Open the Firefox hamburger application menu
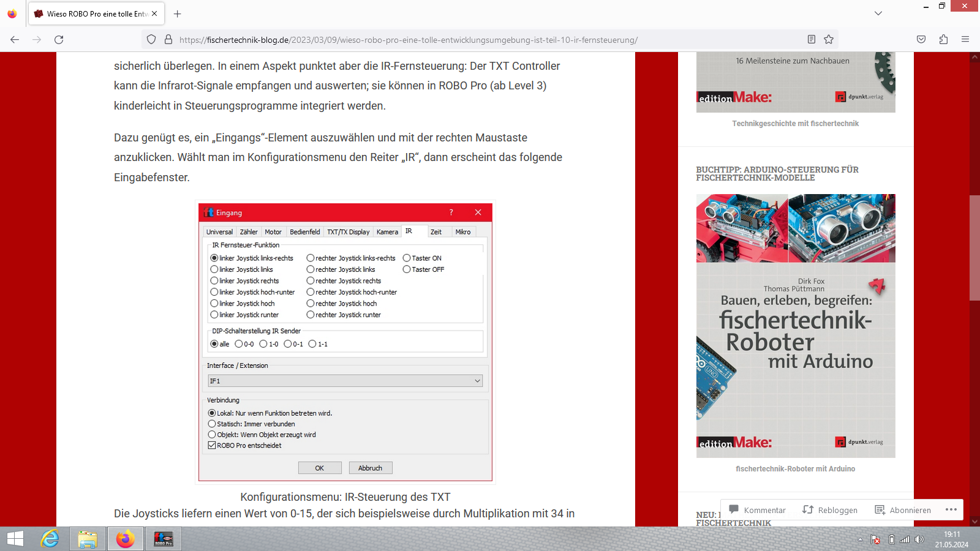The image size is (980, 551). point(965,40)
